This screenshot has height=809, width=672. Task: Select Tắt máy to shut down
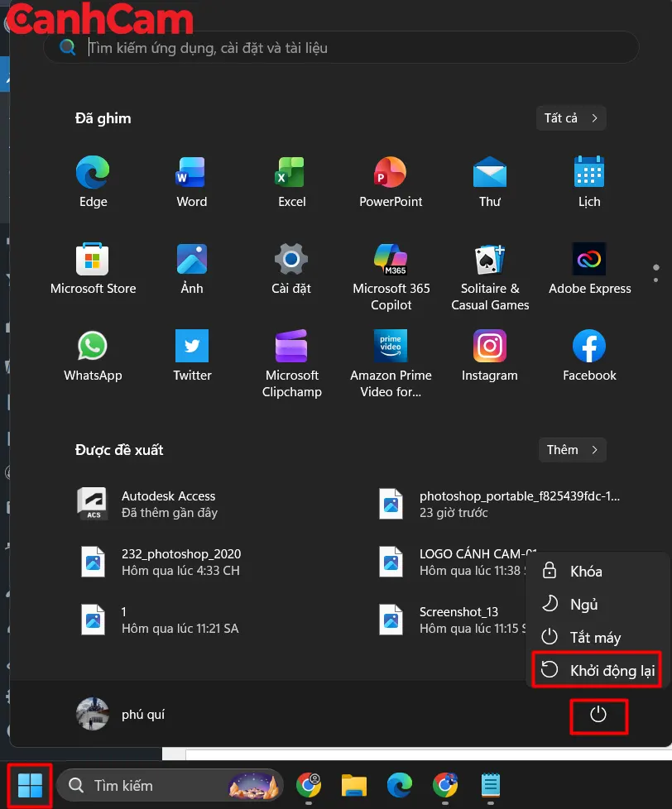pos(598,637)
